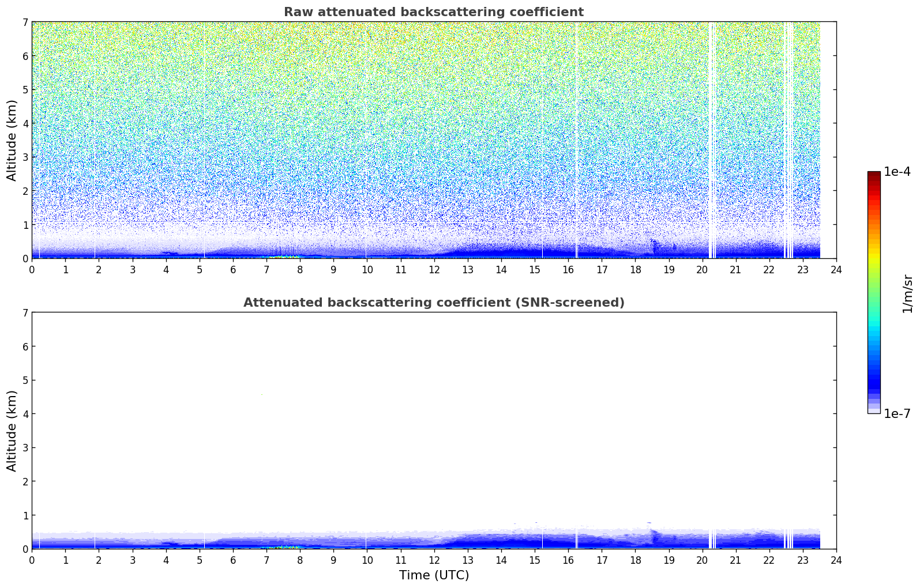Click altitude tick "2" on the SNR-screened plot
The image size is (920, 588).
click(x=25, y=481)
